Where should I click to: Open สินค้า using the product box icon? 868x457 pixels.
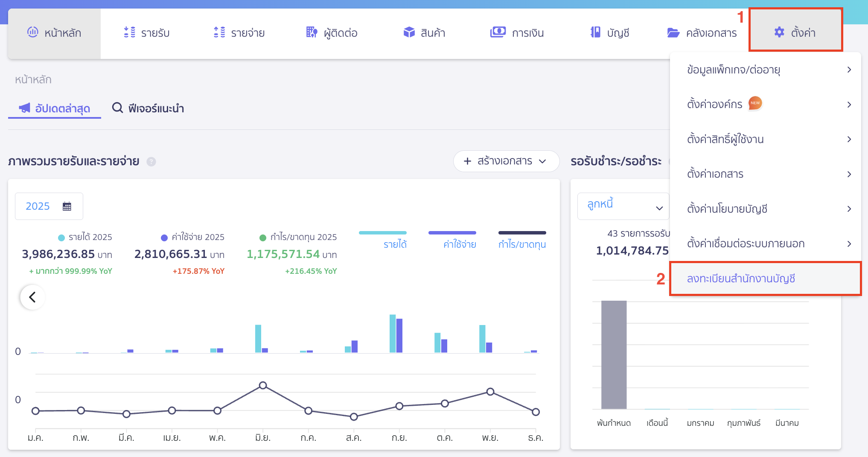point(408,32)
